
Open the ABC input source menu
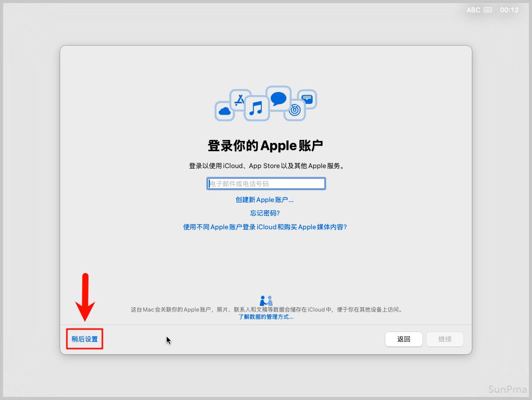coord(473,10)
